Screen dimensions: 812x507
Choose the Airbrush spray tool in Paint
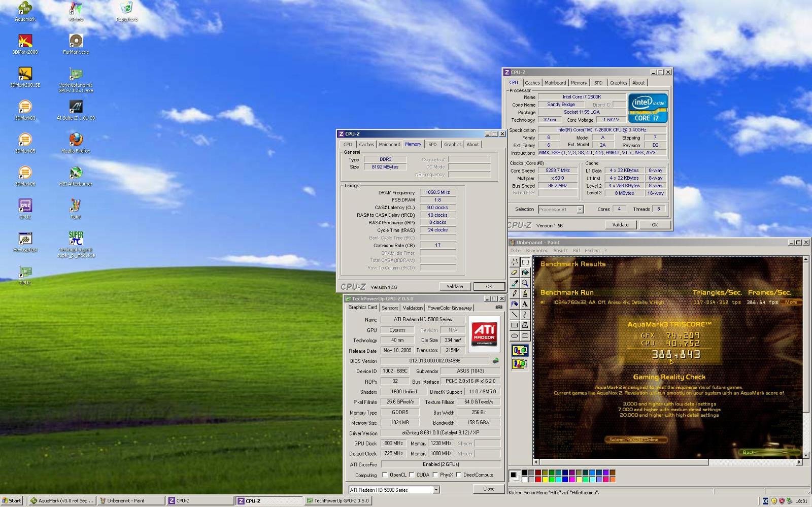pyautogui.click(x=514, y=304)
